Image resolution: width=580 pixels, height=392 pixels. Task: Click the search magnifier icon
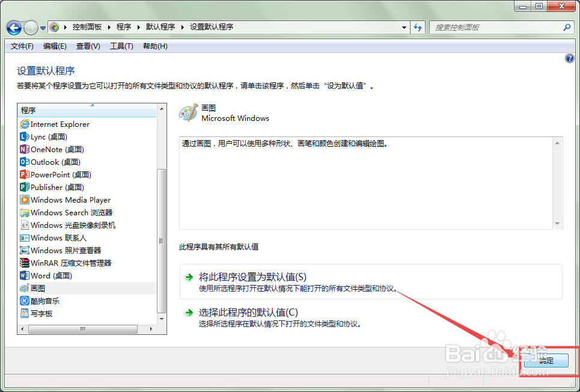coord(567,27)
